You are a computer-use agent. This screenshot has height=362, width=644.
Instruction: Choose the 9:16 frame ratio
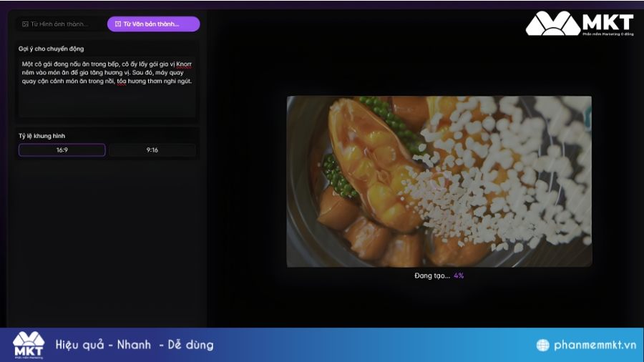click(152, 150)
